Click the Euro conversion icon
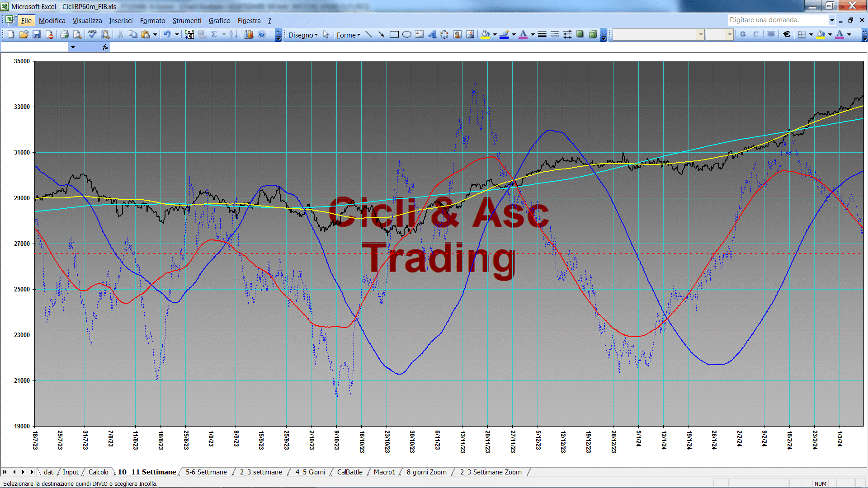868x488 pixels. pos(189,34)
